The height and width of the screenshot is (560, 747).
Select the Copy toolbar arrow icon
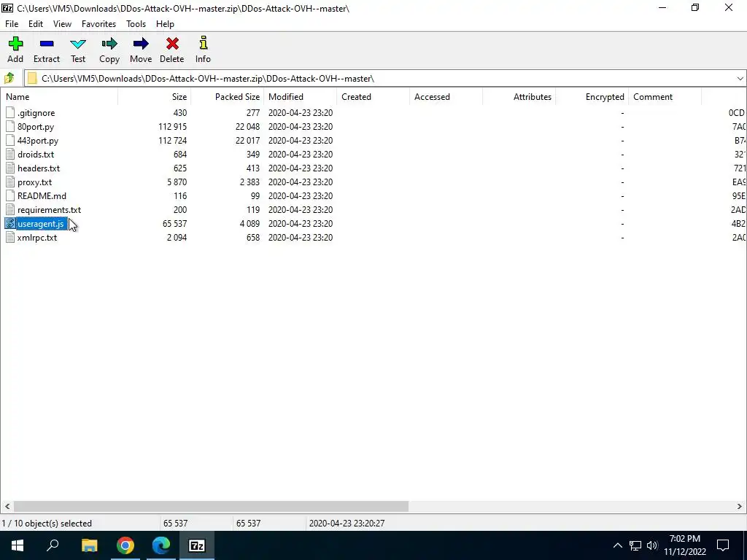point(109,44)
